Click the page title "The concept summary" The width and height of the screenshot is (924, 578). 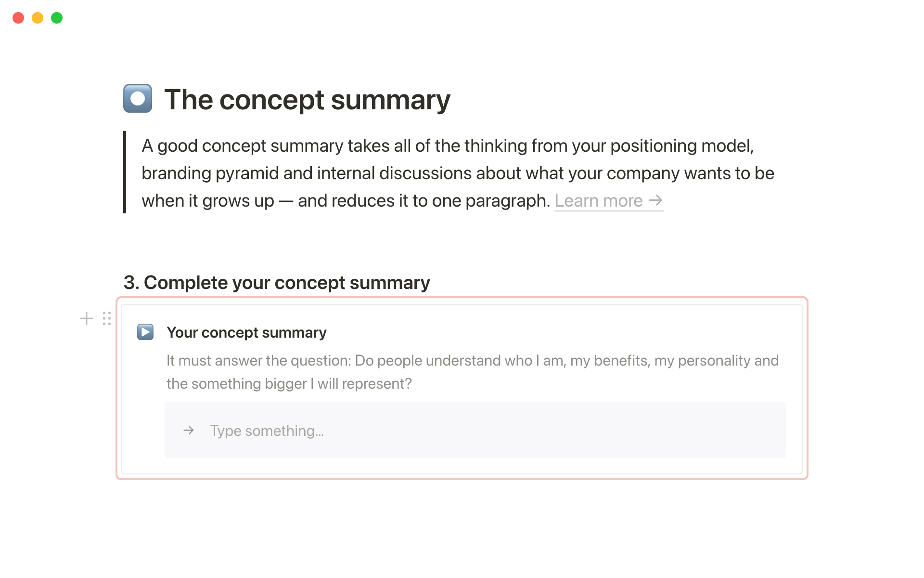tap(307, 100)
